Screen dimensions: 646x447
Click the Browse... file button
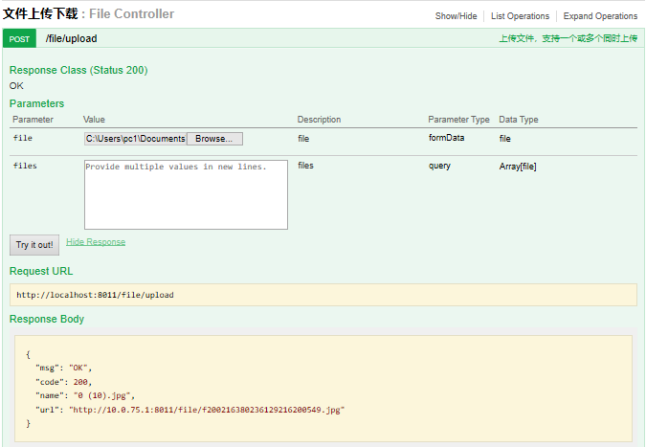pos(214,139)
